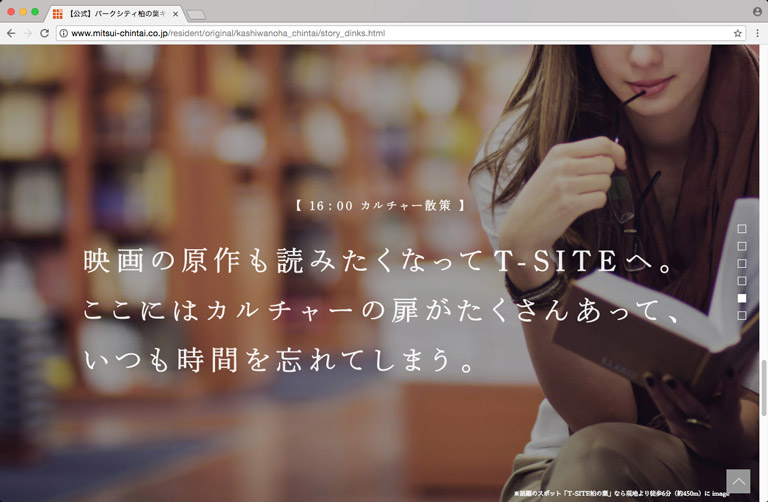Click the T-SITE柏の葉 footnote caption
The image size is (768, 502).
tap(622, 494)
